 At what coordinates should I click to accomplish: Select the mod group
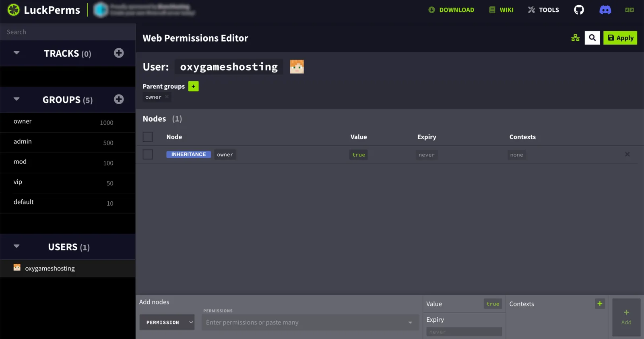(68, 162)
